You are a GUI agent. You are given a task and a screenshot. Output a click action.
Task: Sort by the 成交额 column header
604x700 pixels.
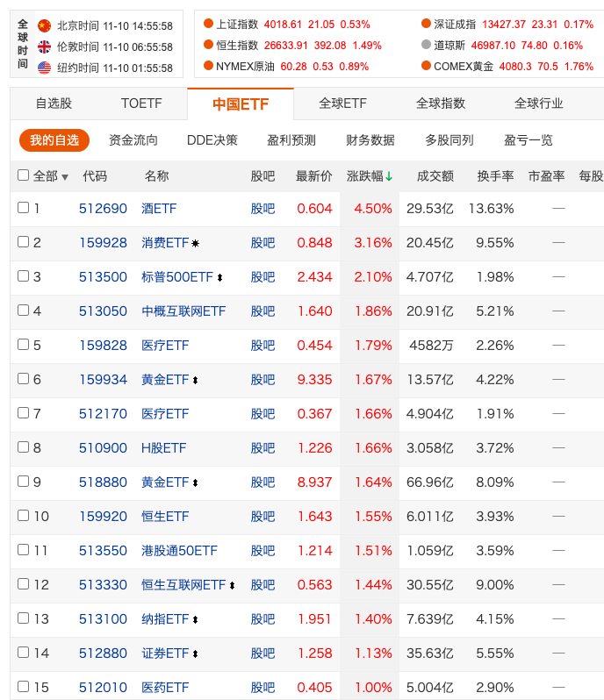435,176
